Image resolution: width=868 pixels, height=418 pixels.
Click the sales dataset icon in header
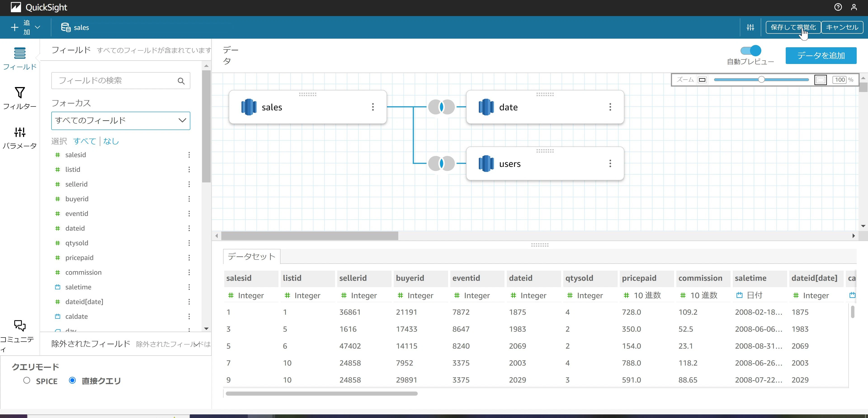[x=66, y=27]
